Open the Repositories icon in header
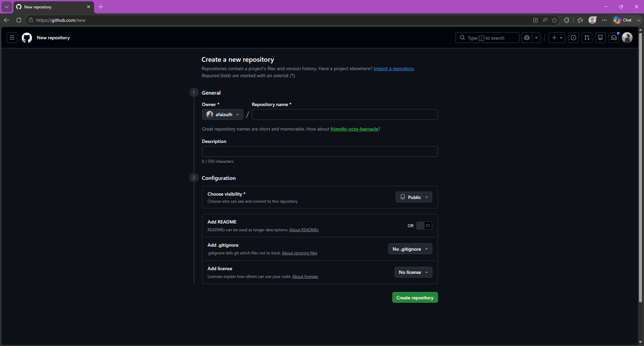This screenshot has height=346, width=644. coord(600,38)
